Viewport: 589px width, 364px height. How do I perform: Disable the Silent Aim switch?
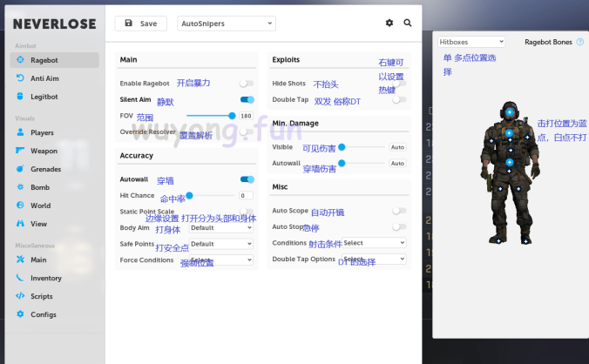pyautogui.click(x=247, y=100)
